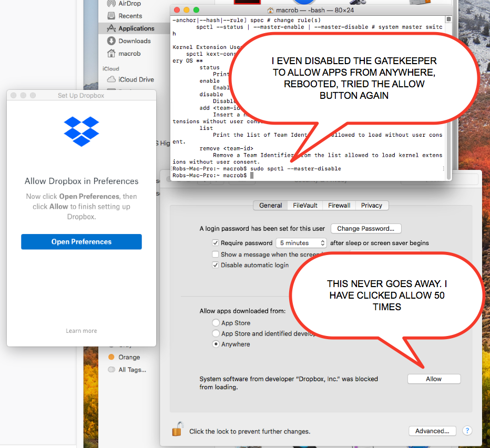Open Recents in Finder sidebar
The height and width of the screenshot is (448, 490).
coord(130,16)
